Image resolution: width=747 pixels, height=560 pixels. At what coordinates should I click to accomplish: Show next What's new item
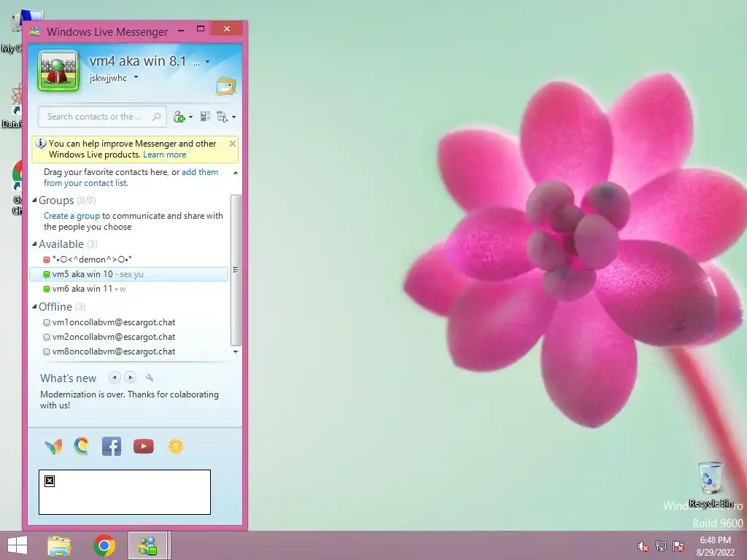[x=130, y=378]
